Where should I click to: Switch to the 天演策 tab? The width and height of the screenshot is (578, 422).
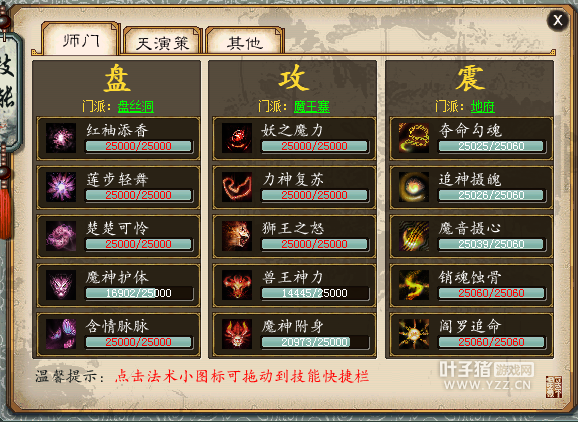click(163, 41)
